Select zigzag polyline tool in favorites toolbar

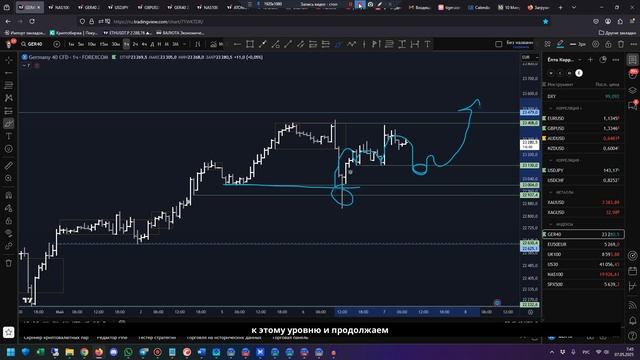(351, 44)
